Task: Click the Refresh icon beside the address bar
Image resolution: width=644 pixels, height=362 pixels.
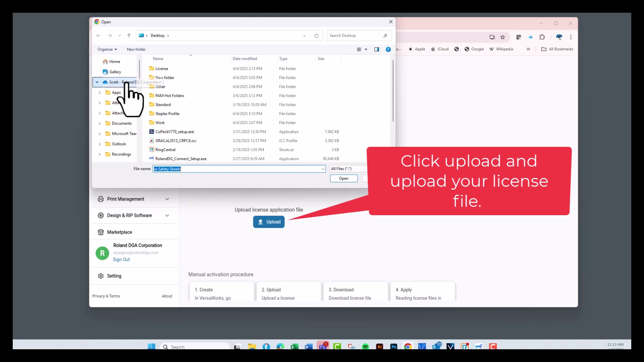Action: click(x=316, y=36)
